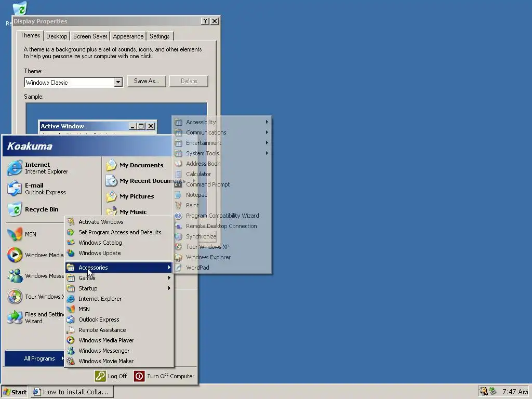
Task: Click Turn Off Computer button
Action: (164, 376)
